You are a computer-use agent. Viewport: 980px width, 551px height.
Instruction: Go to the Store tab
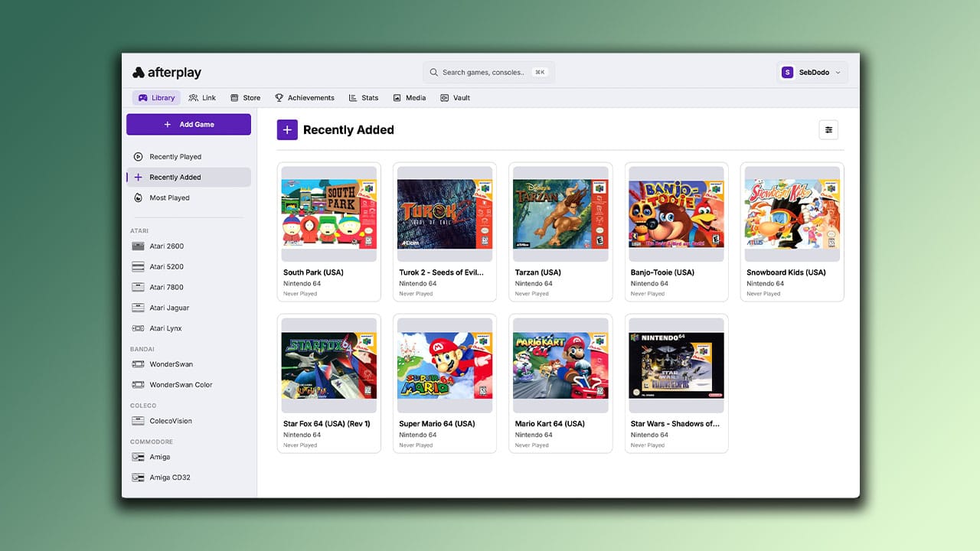point(245,98)
